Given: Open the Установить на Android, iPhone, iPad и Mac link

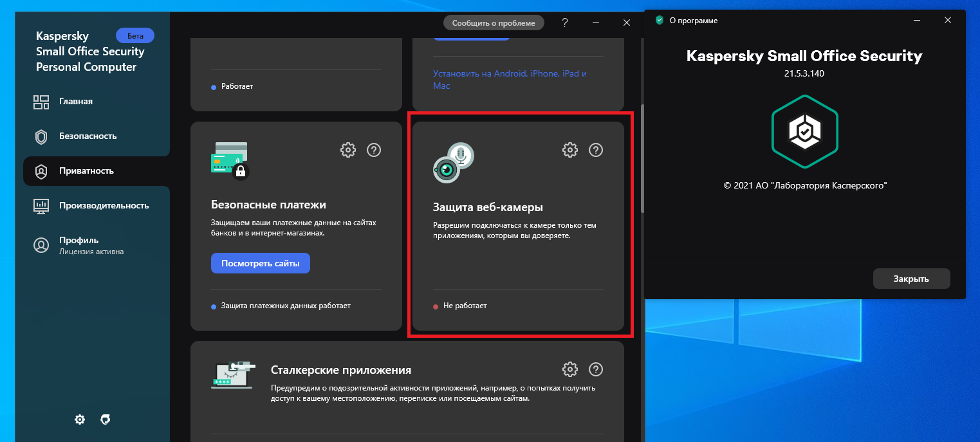Looking at the screenshot, I should [x=510, y=79].
